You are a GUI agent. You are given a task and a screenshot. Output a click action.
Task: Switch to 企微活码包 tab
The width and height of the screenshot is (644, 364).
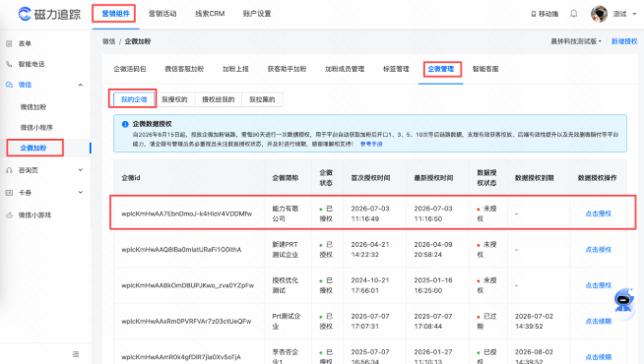point(130,69)
